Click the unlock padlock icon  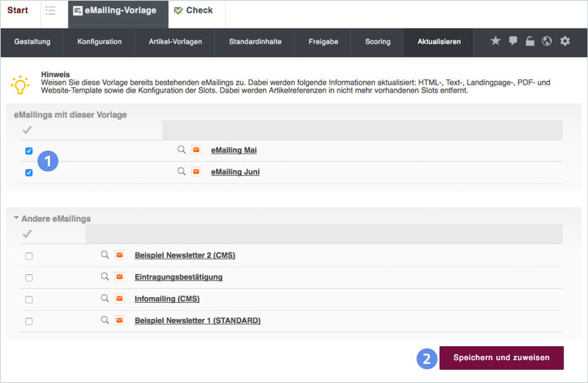530,41
